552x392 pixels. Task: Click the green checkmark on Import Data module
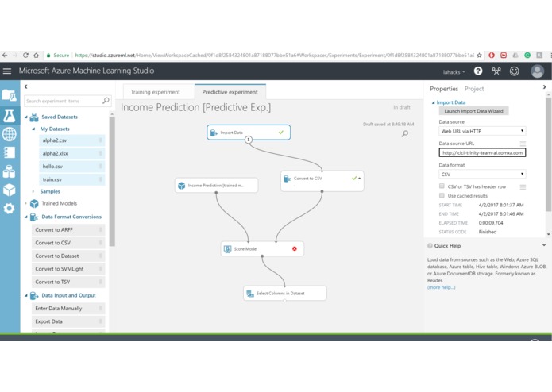tap(281, 133)
